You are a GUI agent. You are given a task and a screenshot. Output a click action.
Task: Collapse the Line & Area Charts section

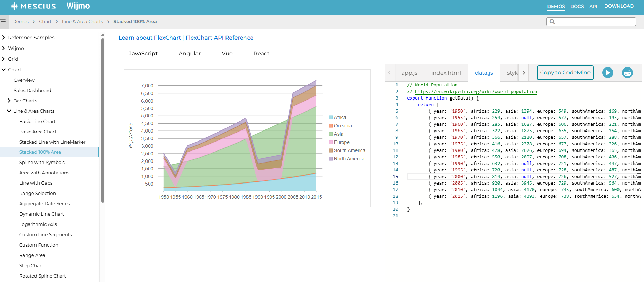pyautogui.click(x=9, y=111)
